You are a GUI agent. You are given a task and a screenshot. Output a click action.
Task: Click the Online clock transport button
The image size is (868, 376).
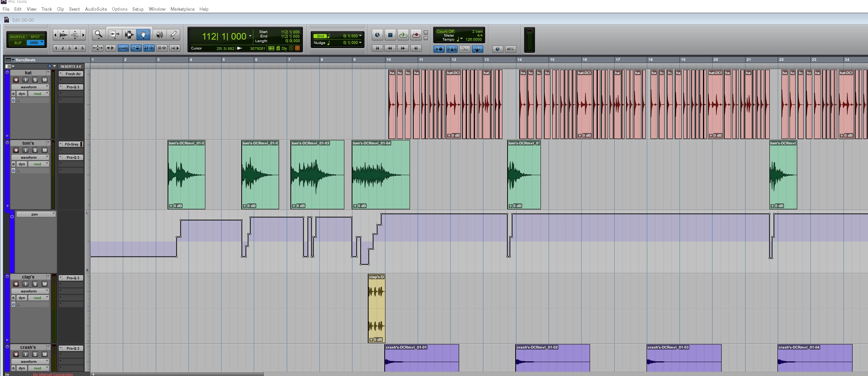[x=377, y=35]
